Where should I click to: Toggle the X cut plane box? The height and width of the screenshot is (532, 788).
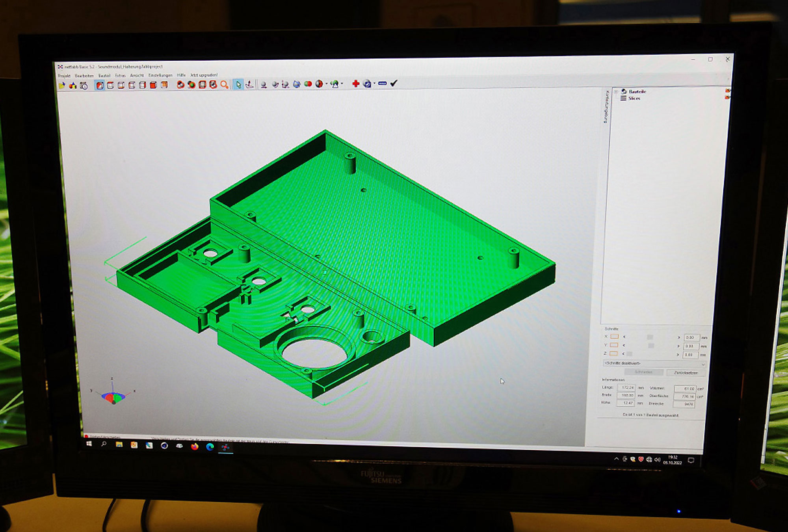(614, 337)
